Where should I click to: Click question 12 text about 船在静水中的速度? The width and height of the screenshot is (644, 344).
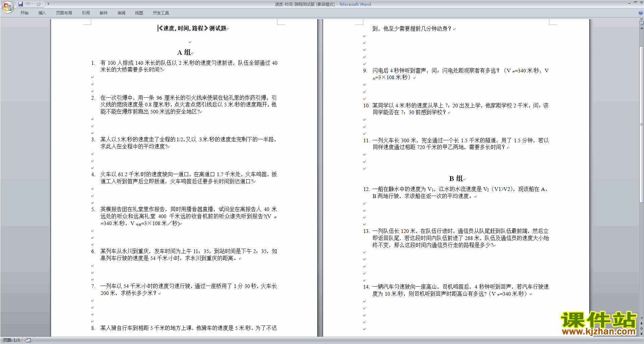tap(461, 192)
